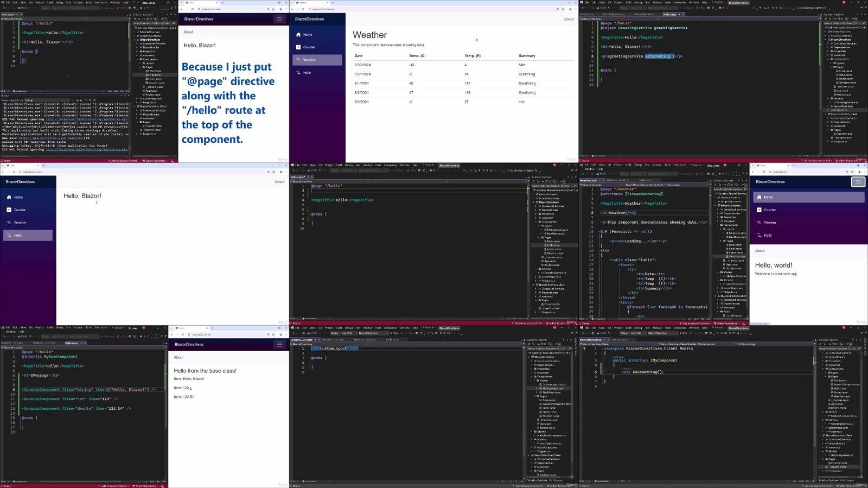Click 'Temp. (C)' header in Weather table
868x488 pixels.
point(417,56)
